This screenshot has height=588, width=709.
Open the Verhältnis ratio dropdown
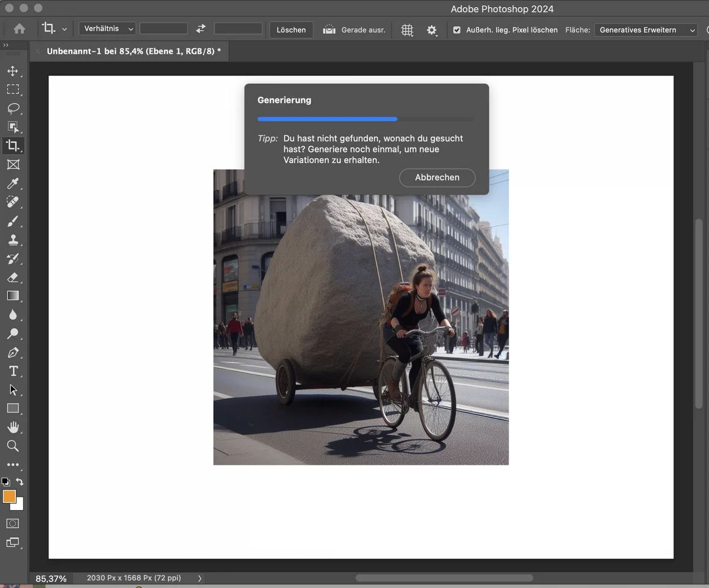point(107,29)
